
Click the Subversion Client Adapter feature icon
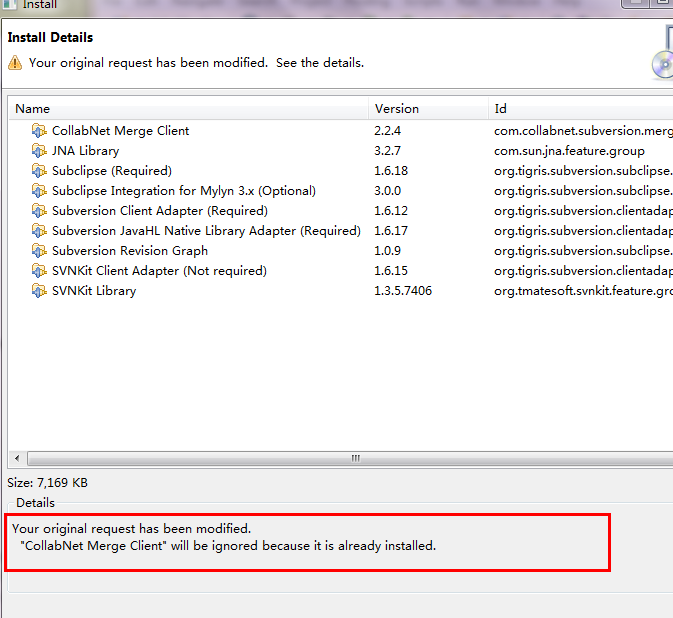39,211
